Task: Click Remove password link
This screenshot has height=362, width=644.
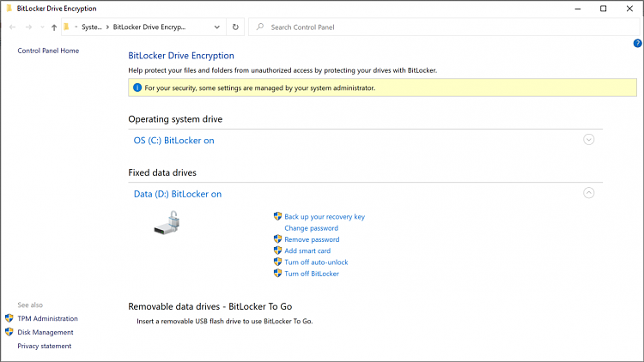Action: (312, 239)
